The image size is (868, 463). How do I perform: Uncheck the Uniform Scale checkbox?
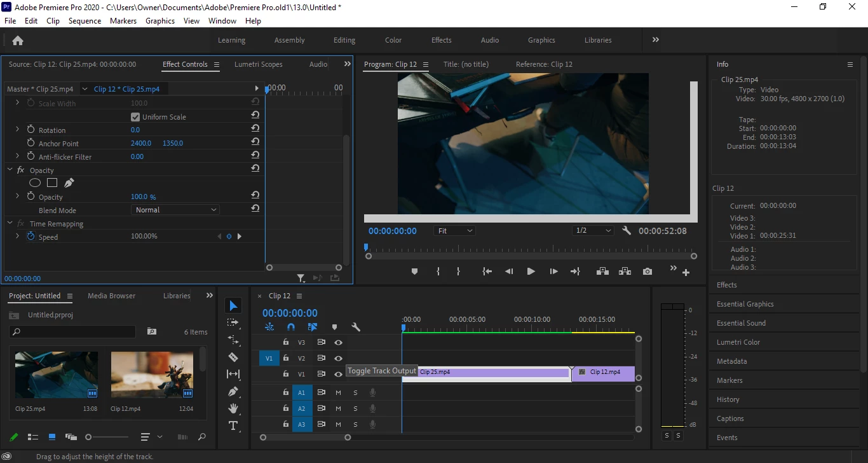click(x=135, y=117)
